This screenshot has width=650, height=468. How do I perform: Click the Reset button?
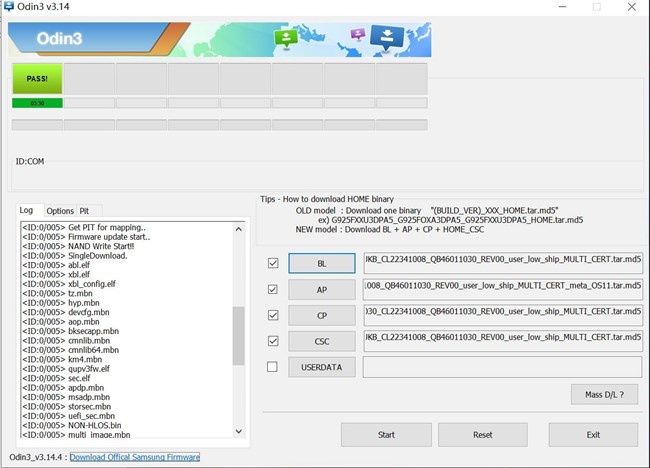483,435
